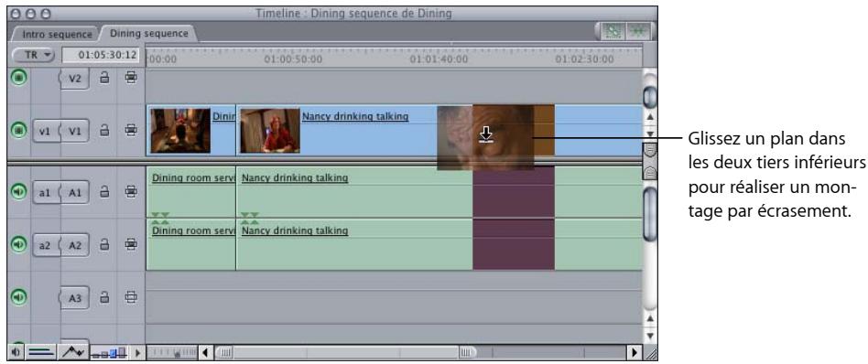
Task: Click the audio pane vertical scroll thumb
Action: [x=650, y=213]
